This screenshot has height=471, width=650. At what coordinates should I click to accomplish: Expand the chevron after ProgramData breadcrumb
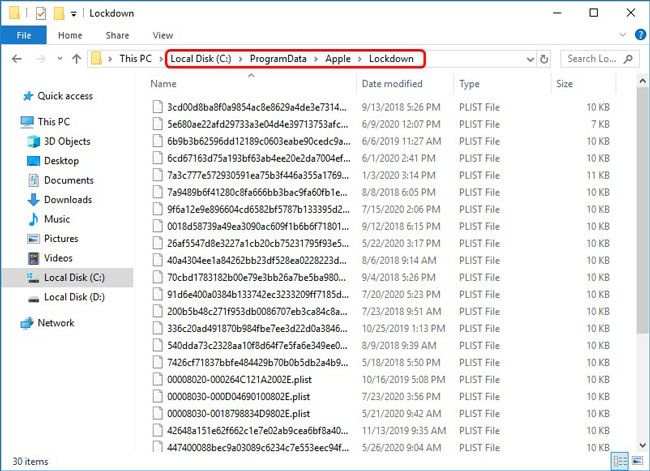tap(316, 59)
